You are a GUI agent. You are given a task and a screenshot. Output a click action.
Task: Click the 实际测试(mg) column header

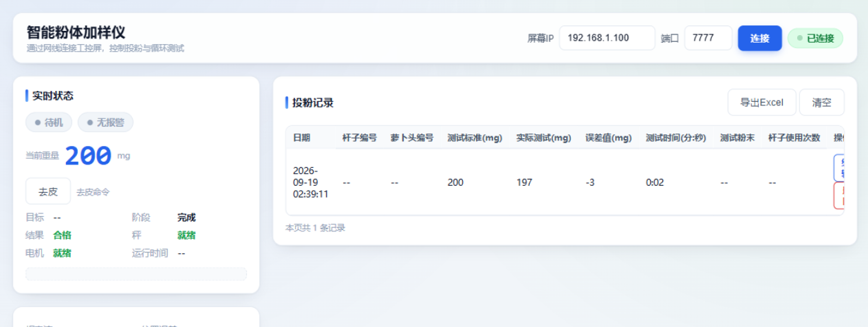click(544, 138)
